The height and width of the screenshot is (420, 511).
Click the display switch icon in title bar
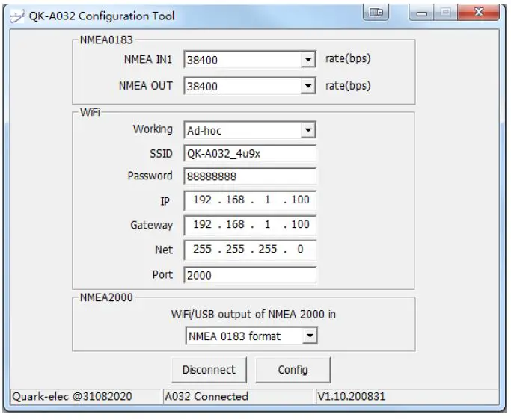point(376,13)
